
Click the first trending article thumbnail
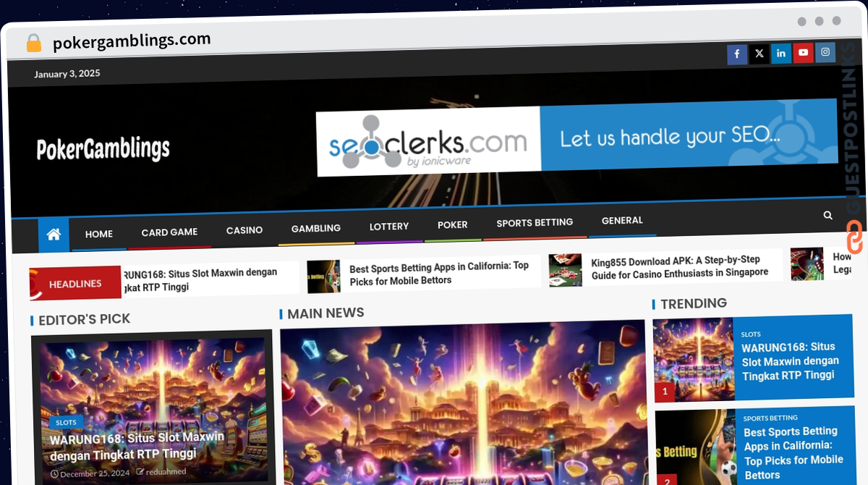[694, 360]
